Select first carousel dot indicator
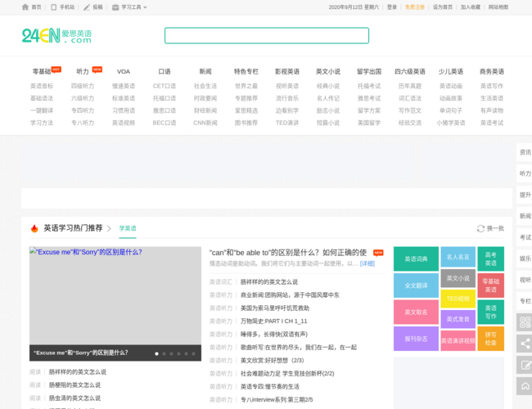The height and width of the screenshot is (409, 532). 156,353
